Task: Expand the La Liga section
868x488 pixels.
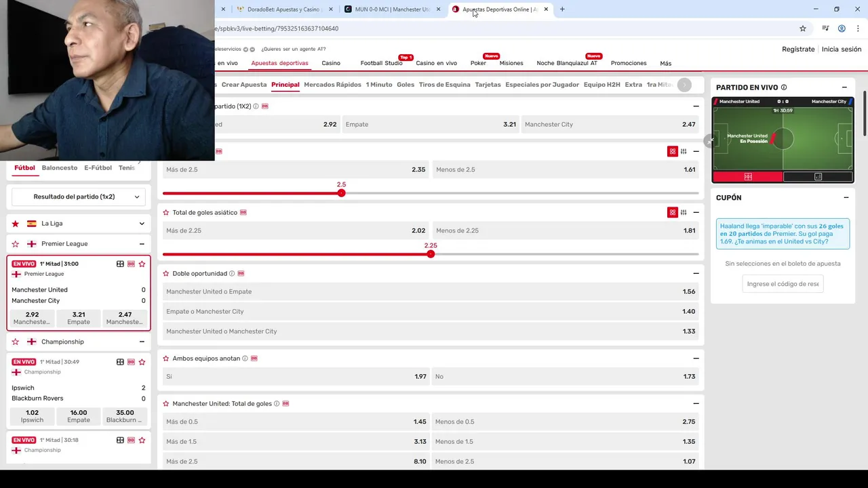Action: [x=142, y=223]
